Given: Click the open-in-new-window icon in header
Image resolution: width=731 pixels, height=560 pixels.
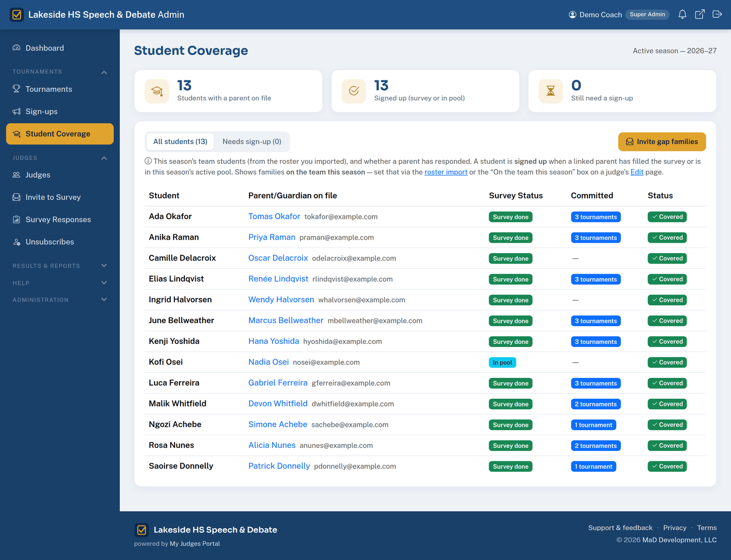Looking at the screenshot, I should pyautogui.click(x=700, y=15).
